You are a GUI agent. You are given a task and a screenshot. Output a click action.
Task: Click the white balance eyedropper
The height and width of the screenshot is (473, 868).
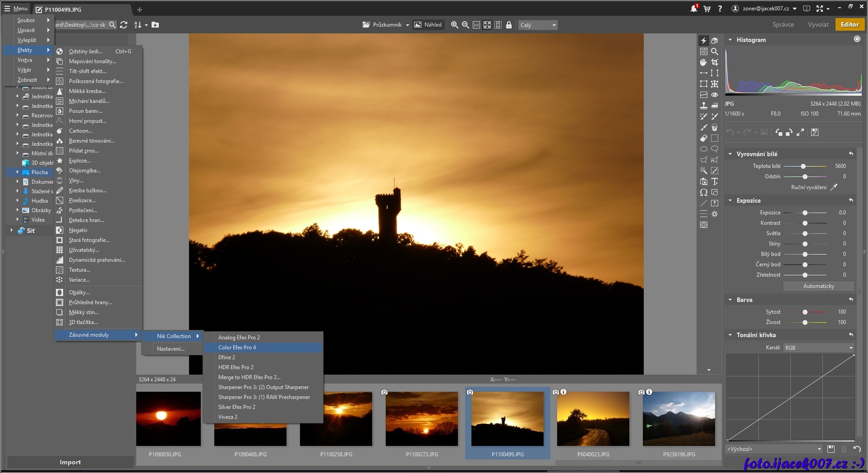coord(834,187)
